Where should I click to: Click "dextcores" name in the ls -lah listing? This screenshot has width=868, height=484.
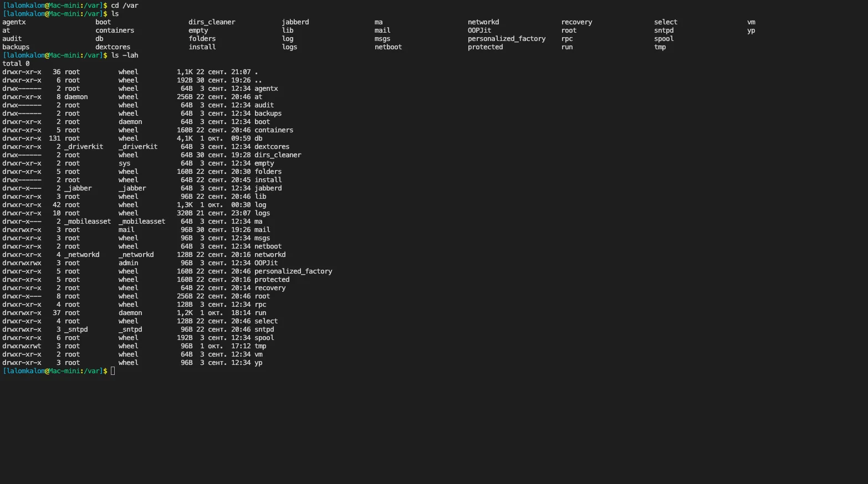click(272, 147)
